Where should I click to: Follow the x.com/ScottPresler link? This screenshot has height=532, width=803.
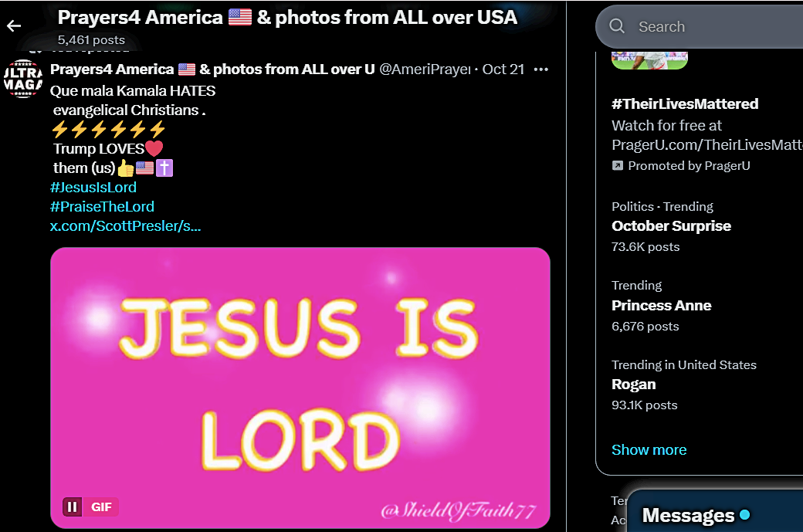(x=125, y=225)
